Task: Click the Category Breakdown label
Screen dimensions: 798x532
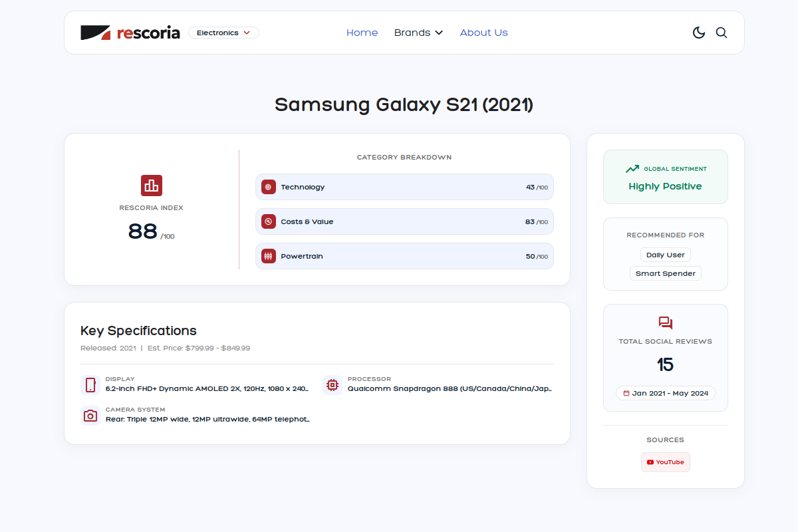Action: [x=404, y=158]
